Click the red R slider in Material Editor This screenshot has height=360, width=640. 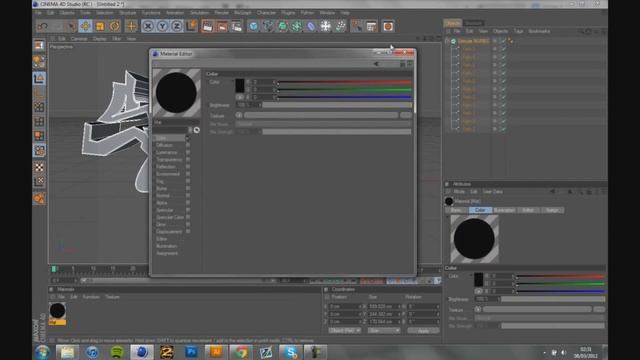coord(344,82)
